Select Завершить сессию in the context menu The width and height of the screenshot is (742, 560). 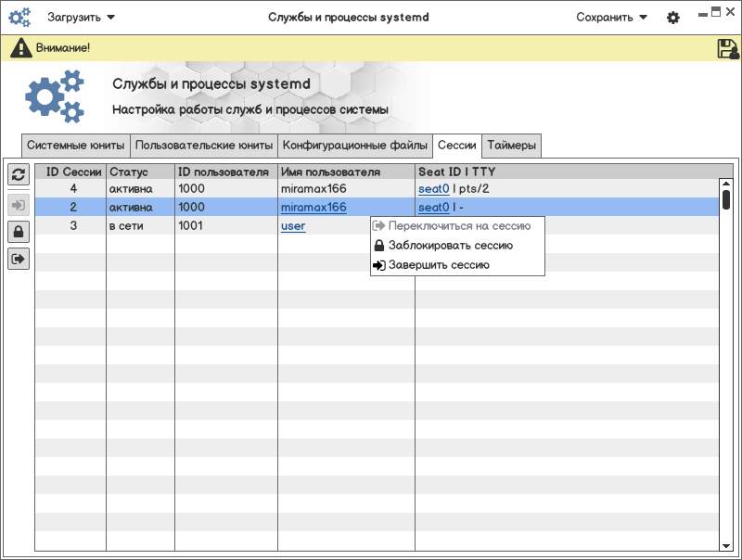click(439, 265)
